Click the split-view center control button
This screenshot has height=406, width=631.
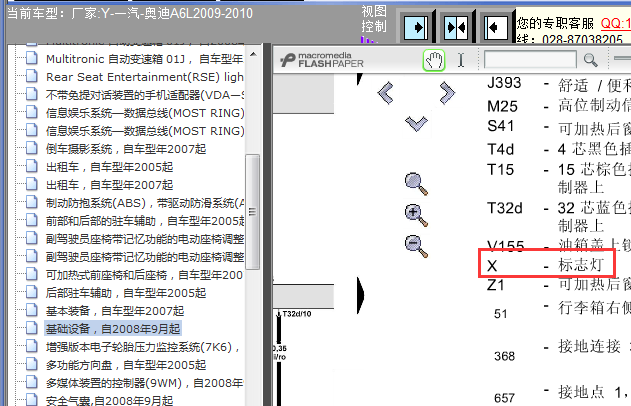point(456,27)
